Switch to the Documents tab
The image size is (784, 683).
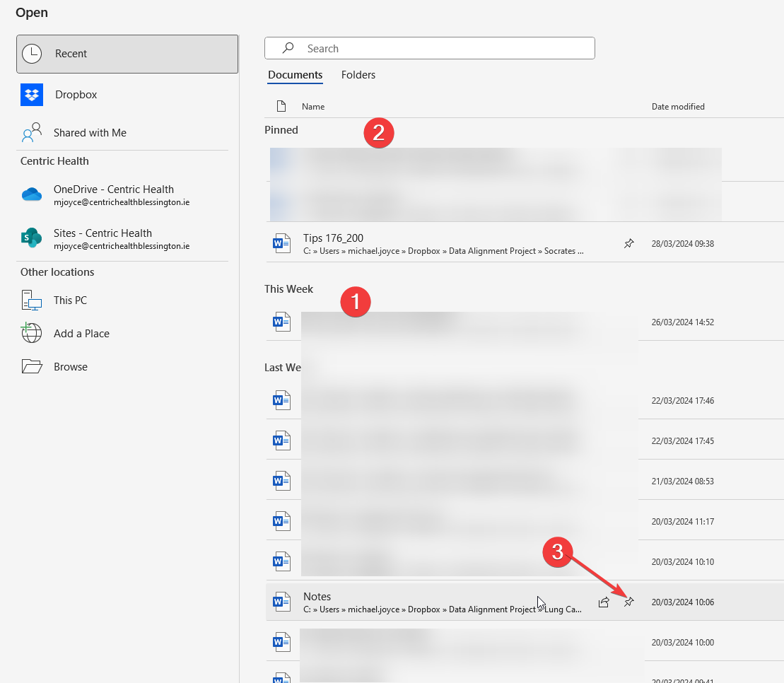(x=295, y=75)
